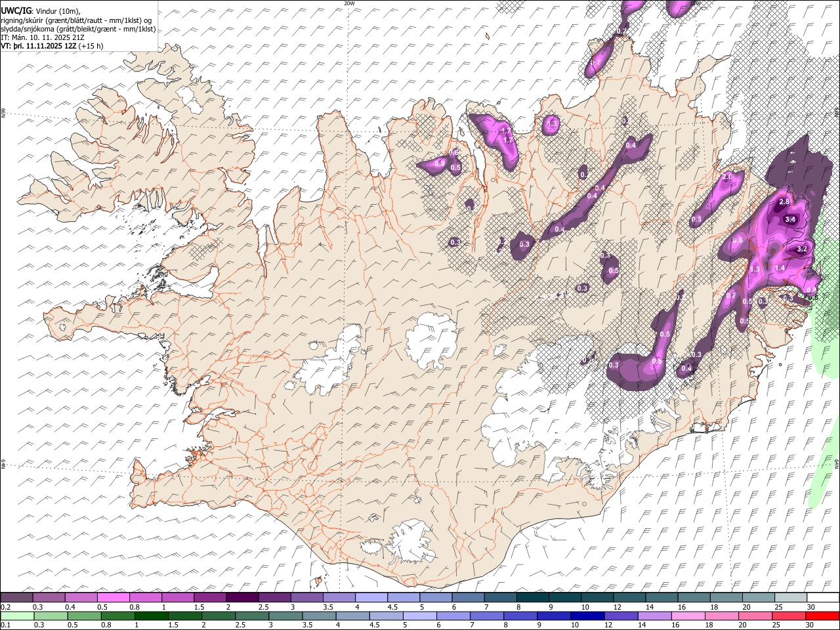Pick the deep blue 10 swatch on lower legend bar
The width and height of the screenshot is (840, 630).
pyautogui.click(x=587, y=616)
